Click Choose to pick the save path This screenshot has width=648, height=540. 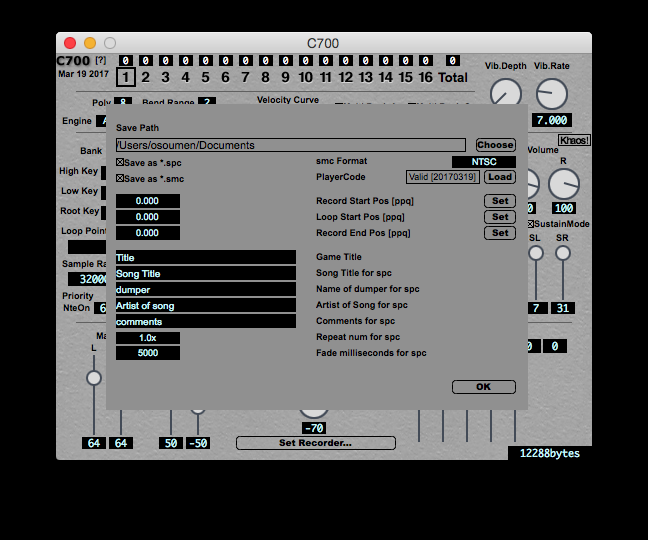point(495,145)
